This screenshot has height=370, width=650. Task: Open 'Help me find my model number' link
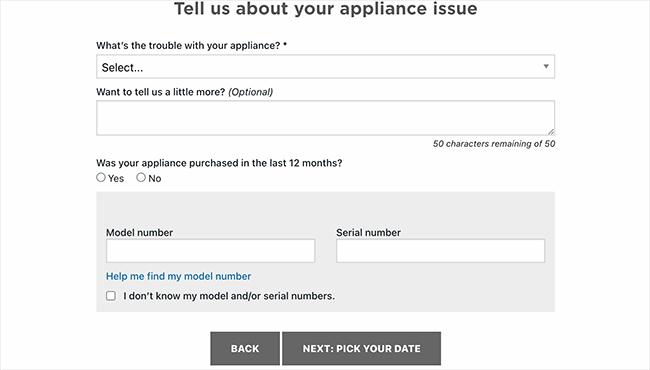[179, 276]
